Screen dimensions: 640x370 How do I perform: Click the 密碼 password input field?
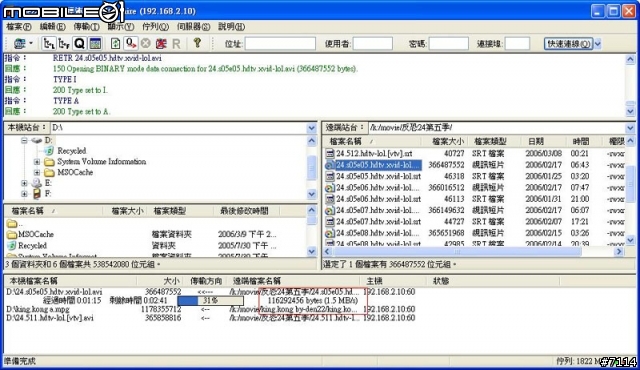[448, 43]
